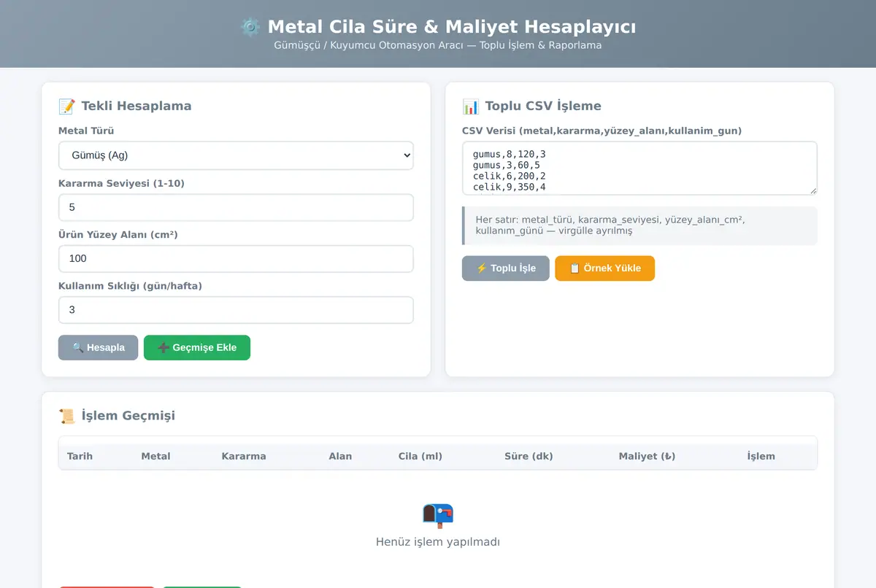Image resolution: width=876 pixels, height=588 pixels.
Task: Click the 'Metal Cila Süre & Maliyet Hesaplayıcı' title
Action: pos(452,27)
